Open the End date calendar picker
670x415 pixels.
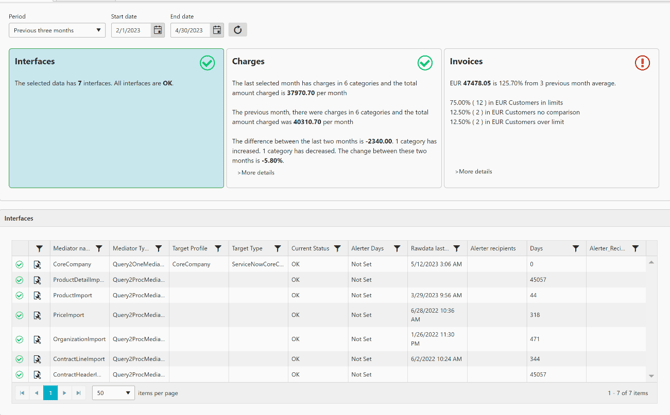217,31
